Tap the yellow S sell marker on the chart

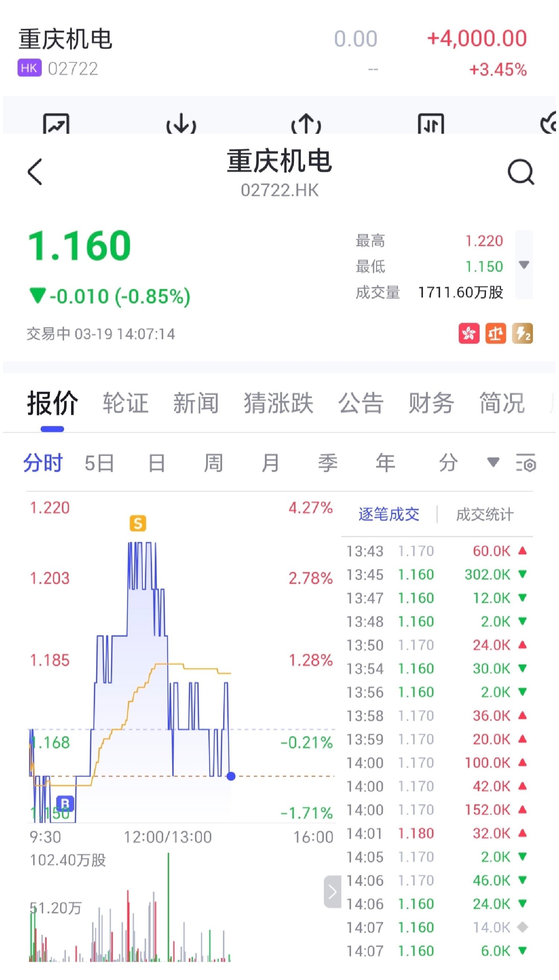coord(138,523)
